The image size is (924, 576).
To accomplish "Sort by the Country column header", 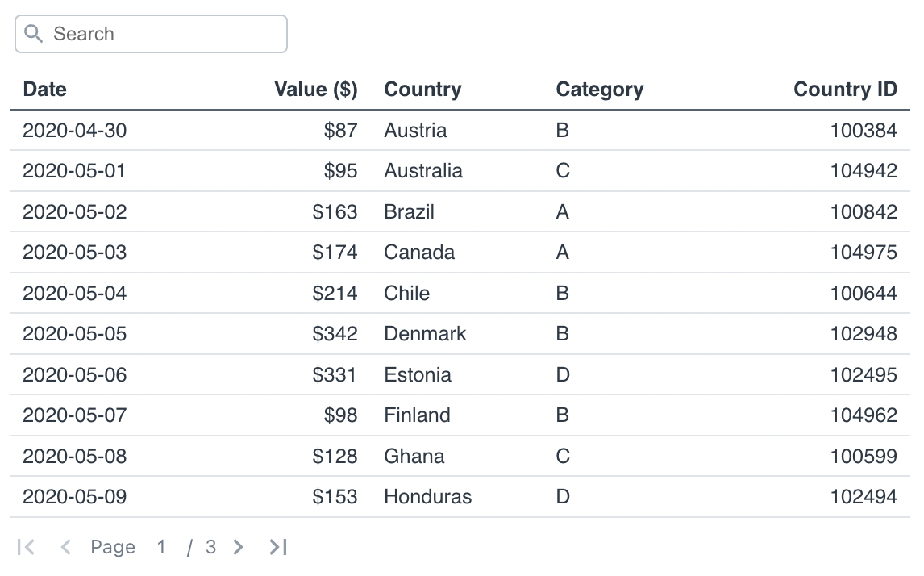I will pyautogui.click(x=422, y=89).
